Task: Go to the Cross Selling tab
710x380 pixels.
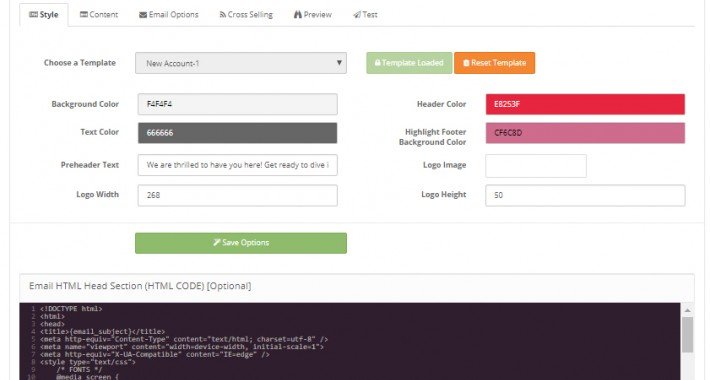Action: coord(246,14)
